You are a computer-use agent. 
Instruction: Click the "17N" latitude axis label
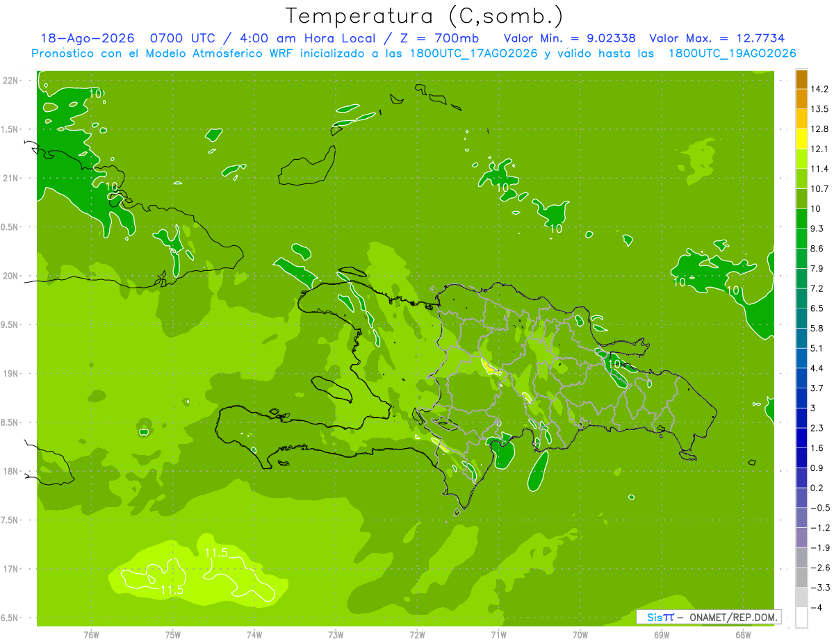pos(10,569)
